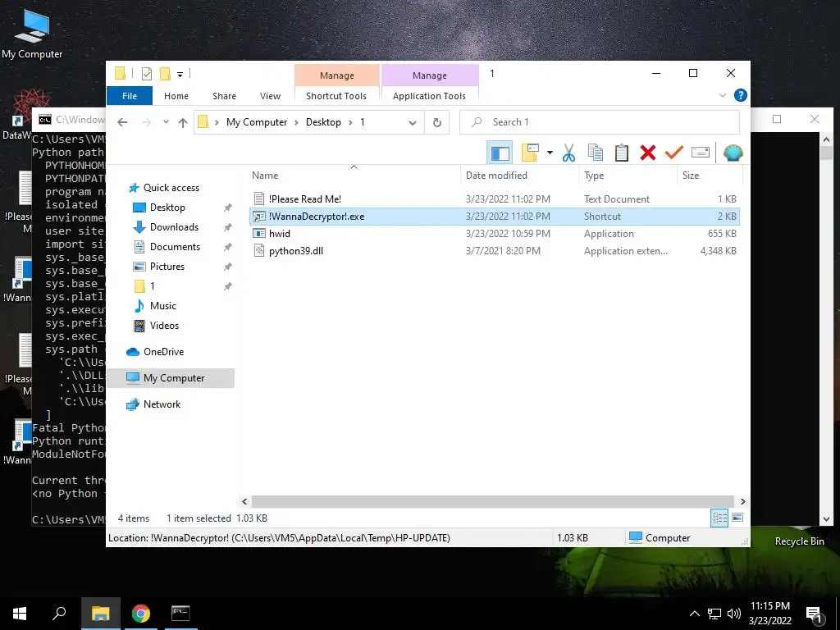This screenshot has height=630, width=840.
Task: Switch to Command Prompt in taskbar
Action: coord(180,614)
